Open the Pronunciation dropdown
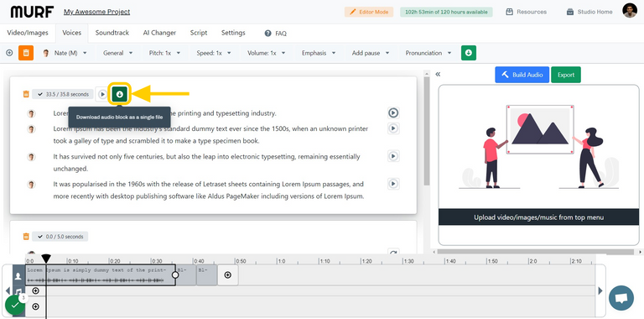This screenshot has height=319, width=644. 428,53
